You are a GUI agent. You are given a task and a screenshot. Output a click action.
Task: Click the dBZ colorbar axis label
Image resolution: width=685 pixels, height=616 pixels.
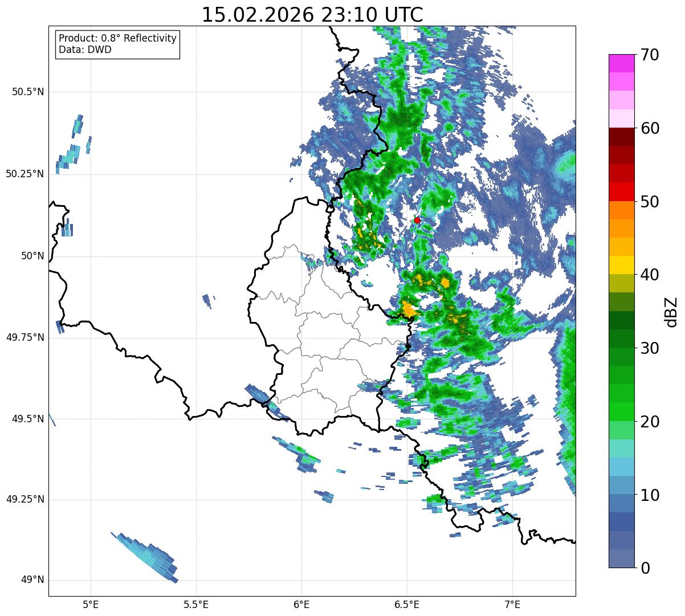click(x=671, y=311)
